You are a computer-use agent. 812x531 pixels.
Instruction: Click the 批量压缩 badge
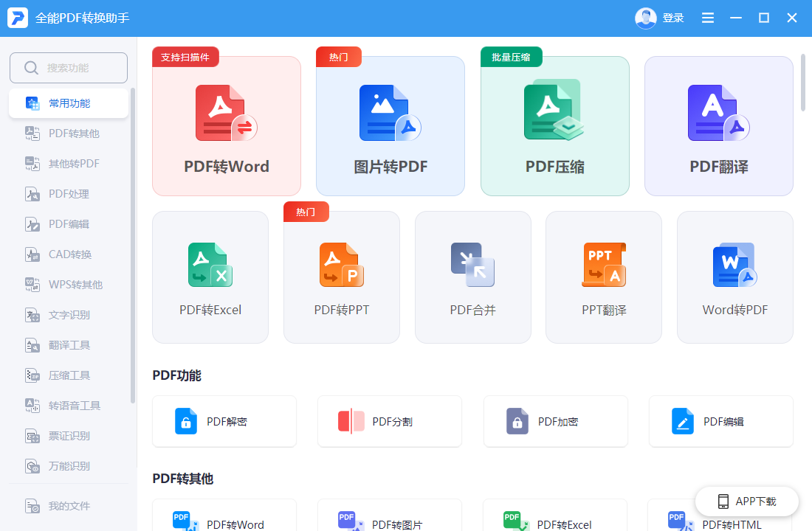point(511,57)
